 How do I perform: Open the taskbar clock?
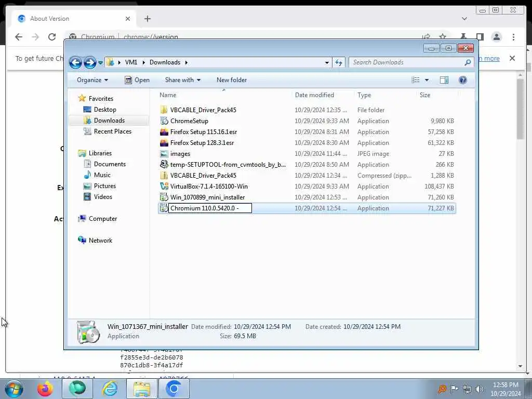[x=505, y=389]
